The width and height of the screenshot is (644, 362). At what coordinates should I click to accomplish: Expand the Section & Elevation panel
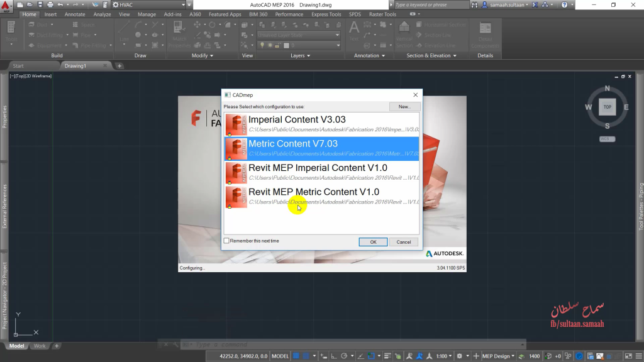pyautogui.click(x=431, y=55)
